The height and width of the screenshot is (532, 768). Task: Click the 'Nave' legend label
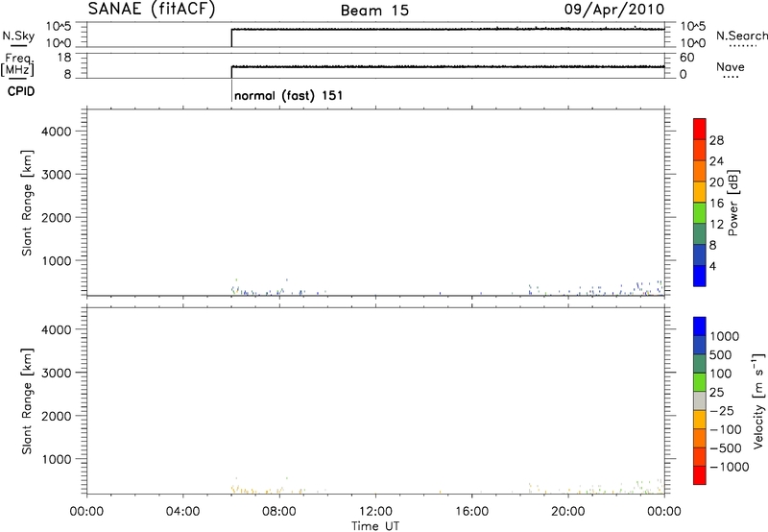[731, 66]
